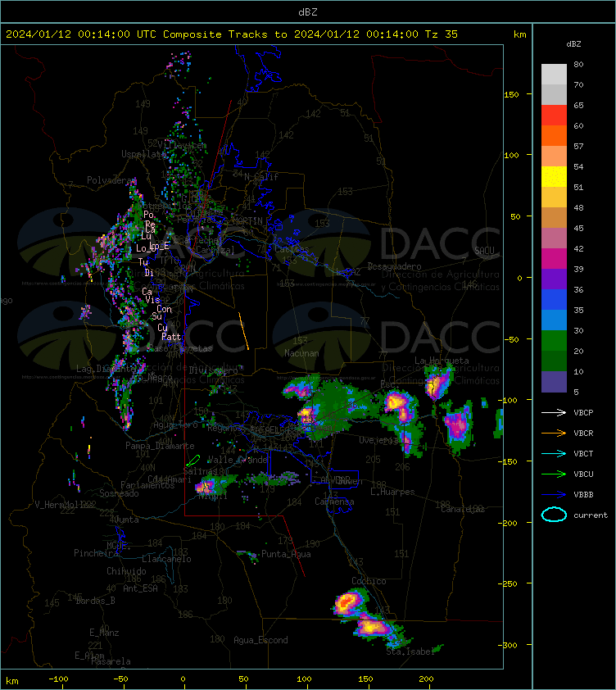616x690 pixels.
Task: Click the '200' tick on the horizontal axis
Action: pos(426,679)
